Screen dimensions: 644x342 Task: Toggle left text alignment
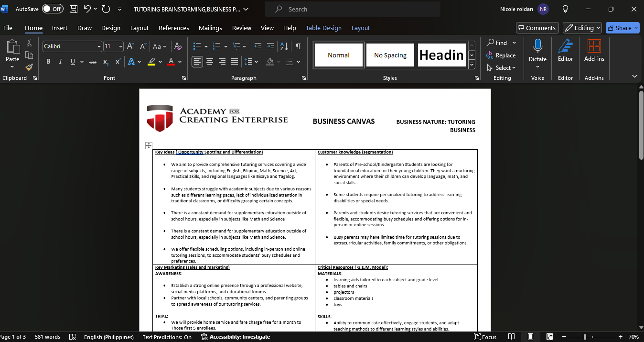tap(197, 62)
